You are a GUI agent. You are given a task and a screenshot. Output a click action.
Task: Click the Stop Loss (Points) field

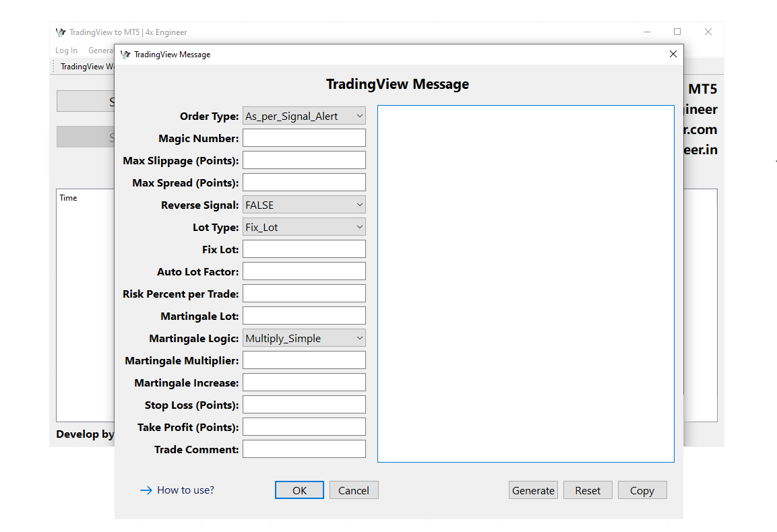tap(304, 405)
